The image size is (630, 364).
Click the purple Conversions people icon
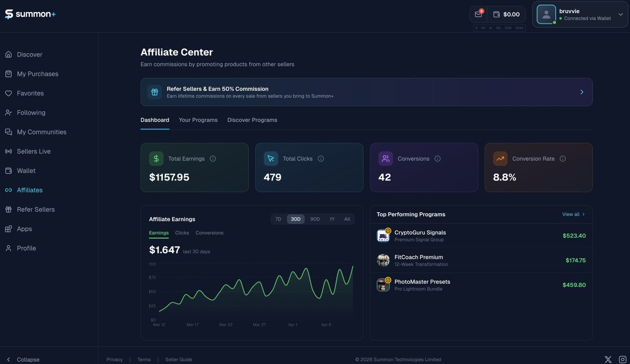pyautogui.click(x=386, y=158)
